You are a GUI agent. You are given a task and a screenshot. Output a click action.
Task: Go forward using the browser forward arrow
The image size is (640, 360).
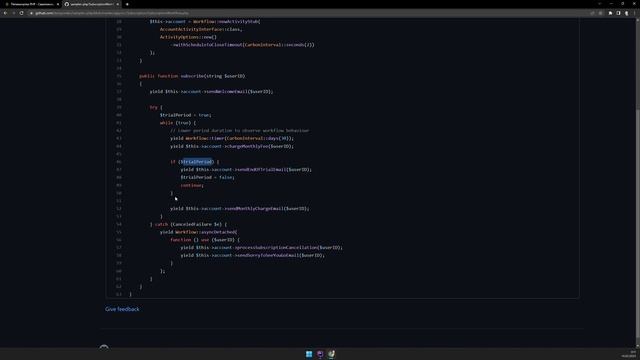pos(13,13)
